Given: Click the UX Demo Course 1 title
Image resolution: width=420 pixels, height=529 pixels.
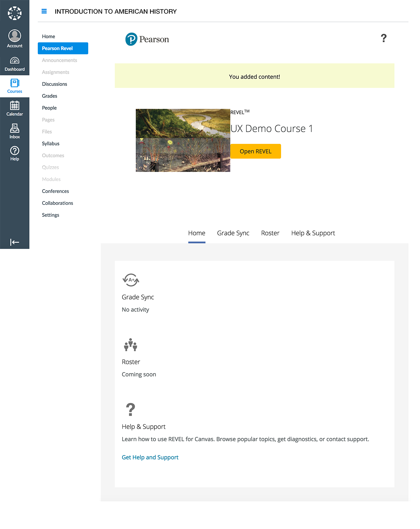Looking at the screenshot, I should (272, 128).
